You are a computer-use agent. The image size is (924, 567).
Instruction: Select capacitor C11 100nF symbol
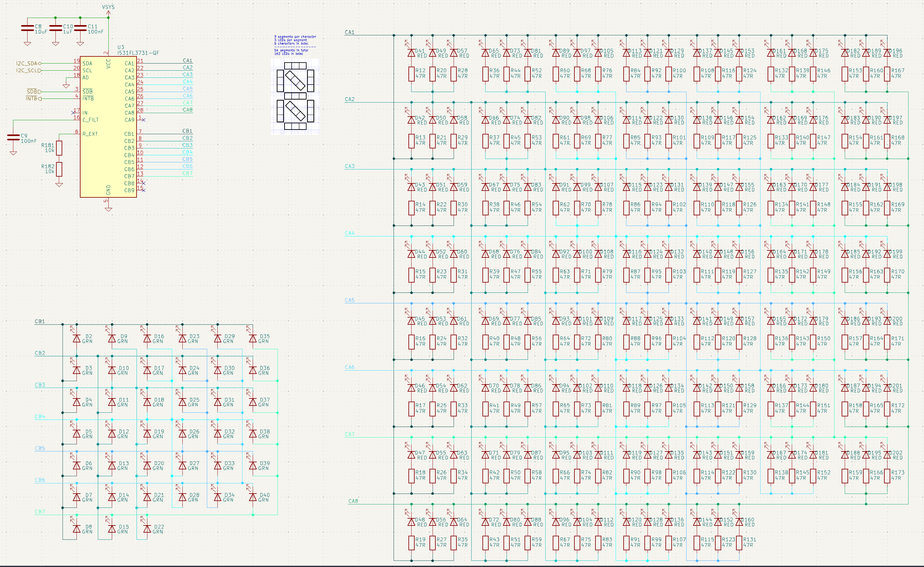point(80,28)
